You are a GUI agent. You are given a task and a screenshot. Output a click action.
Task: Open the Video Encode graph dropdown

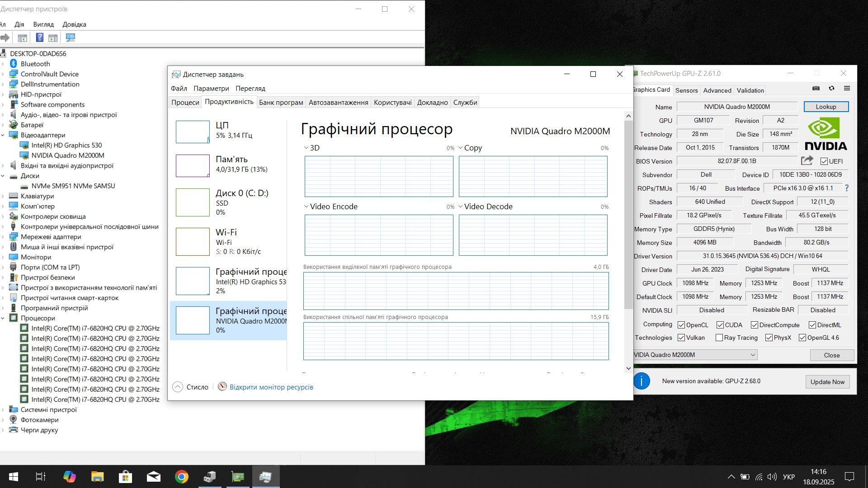[306, 206]
